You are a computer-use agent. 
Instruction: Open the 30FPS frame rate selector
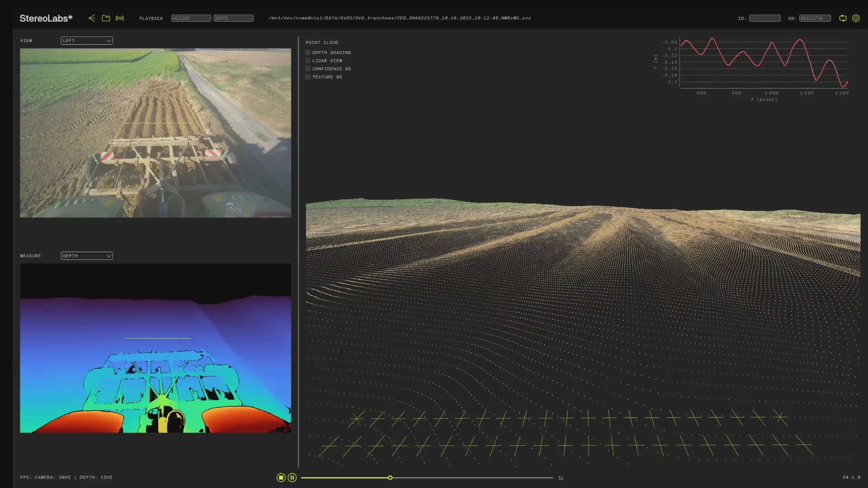click(233, 18)
